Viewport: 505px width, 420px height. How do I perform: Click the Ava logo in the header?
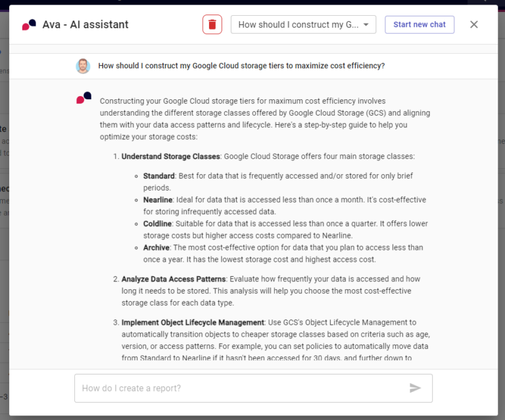point(29,25)
